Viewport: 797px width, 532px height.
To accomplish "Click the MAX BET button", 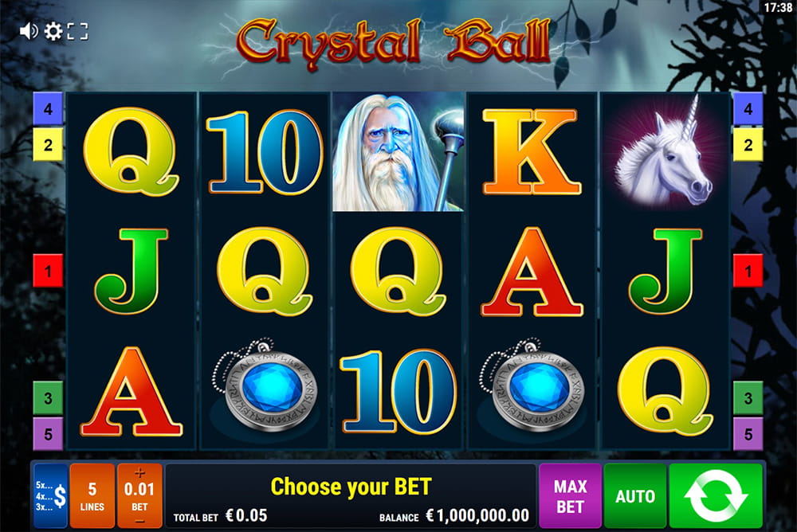I will tap(571, 496).
